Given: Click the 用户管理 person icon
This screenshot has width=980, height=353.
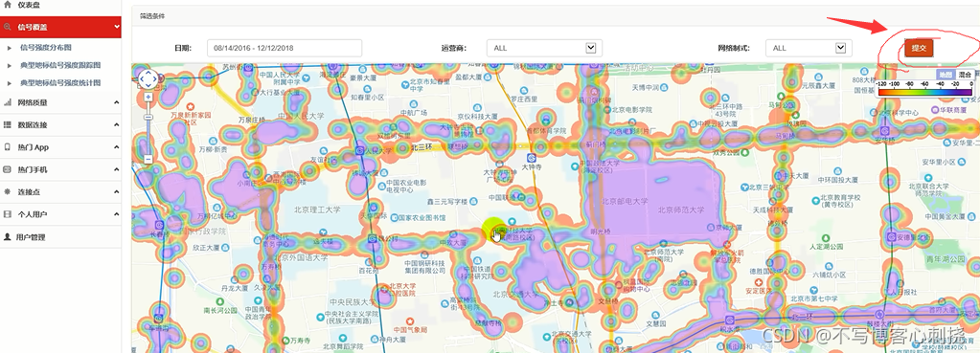Looking at the screenshot, I should 8,237.
